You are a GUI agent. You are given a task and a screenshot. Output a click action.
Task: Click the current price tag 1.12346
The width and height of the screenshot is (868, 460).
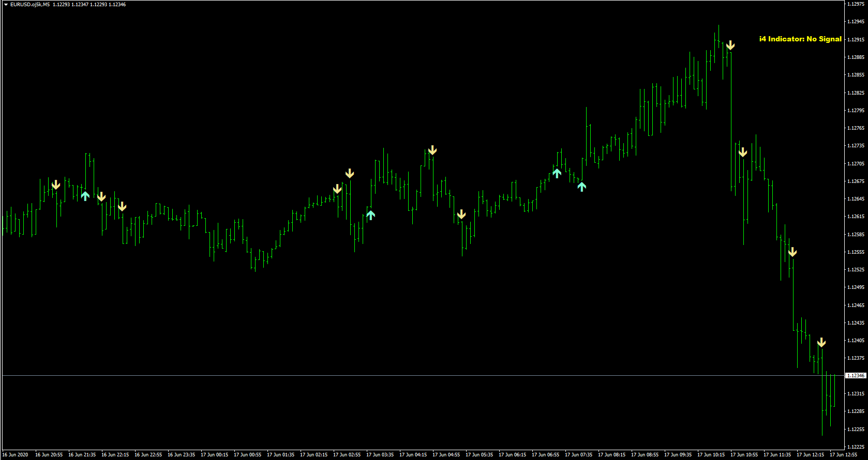point(856,376)
